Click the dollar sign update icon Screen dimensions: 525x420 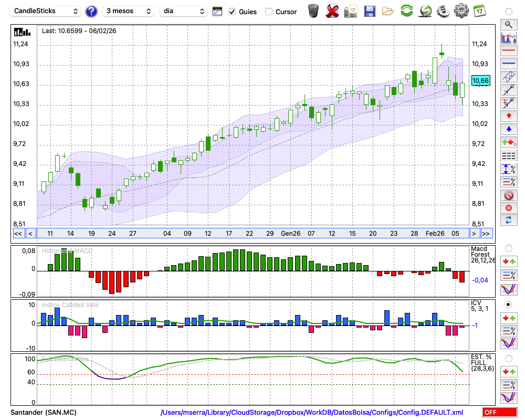426,11
